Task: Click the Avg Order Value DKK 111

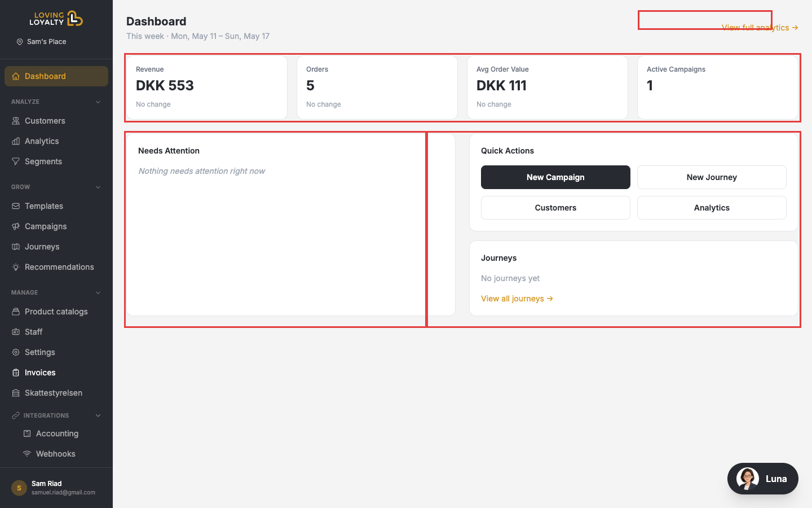Action: tap(501, 86)
